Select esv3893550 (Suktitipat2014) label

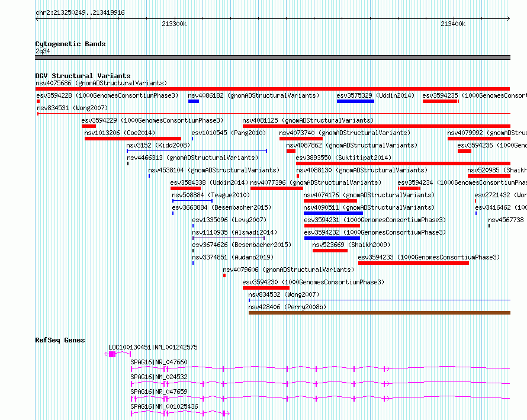[343, 158]
